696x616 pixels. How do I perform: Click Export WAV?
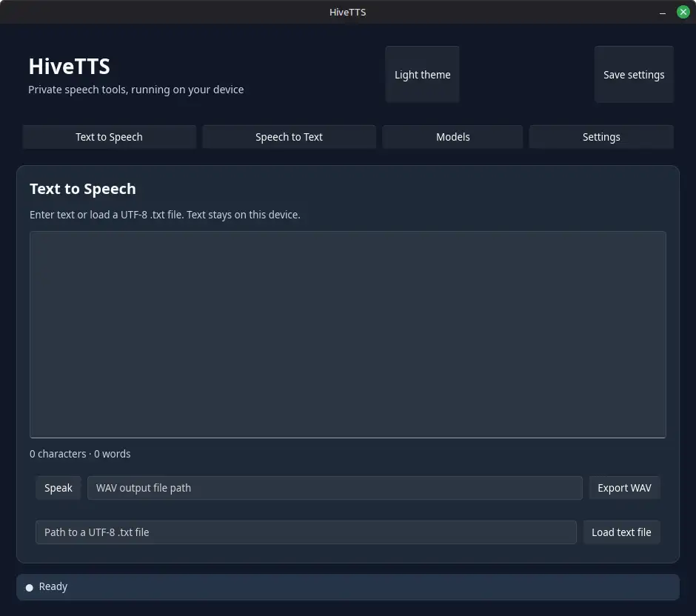pos(624,488)
